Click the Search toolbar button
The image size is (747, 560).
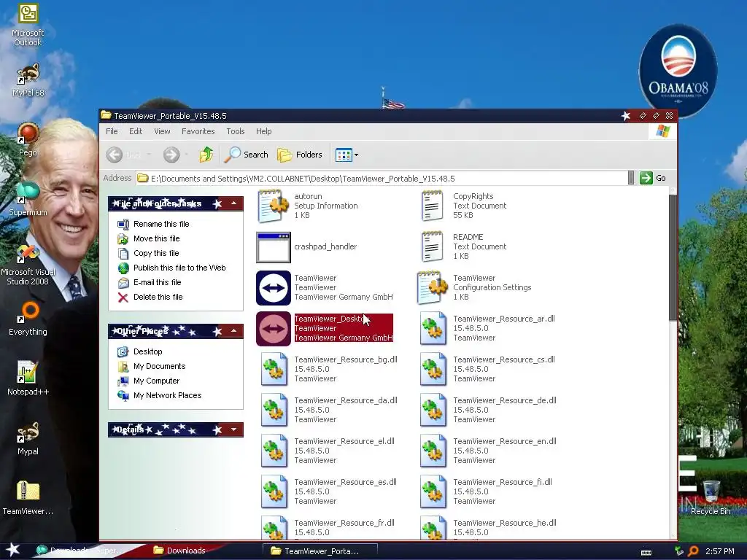click(247, 155)
